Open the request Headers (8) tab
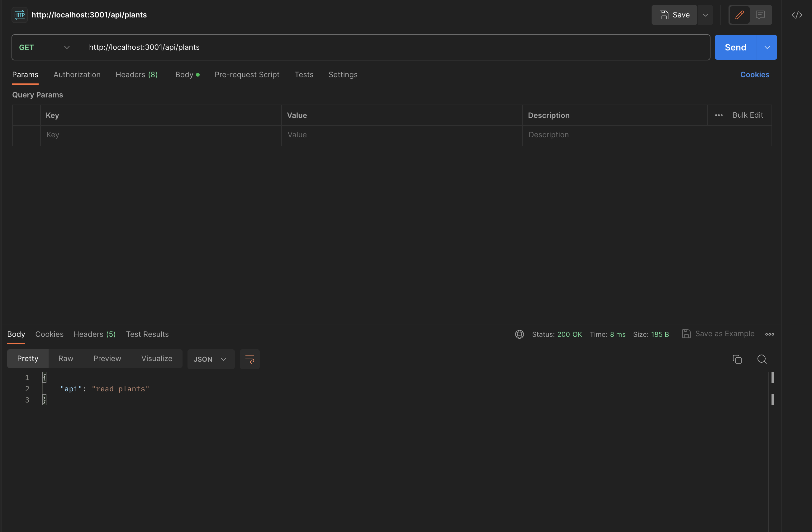812x532 pixels. click(x=136, y=75)
